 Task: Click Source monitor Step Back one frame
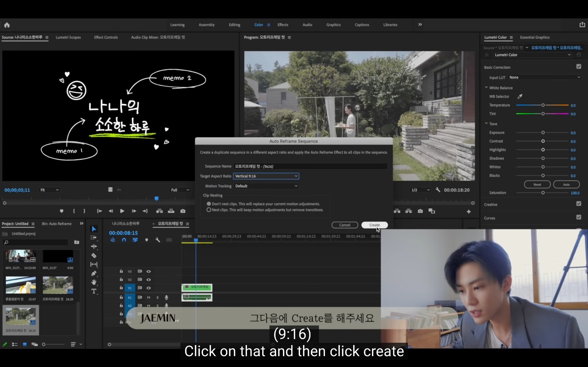111,211
